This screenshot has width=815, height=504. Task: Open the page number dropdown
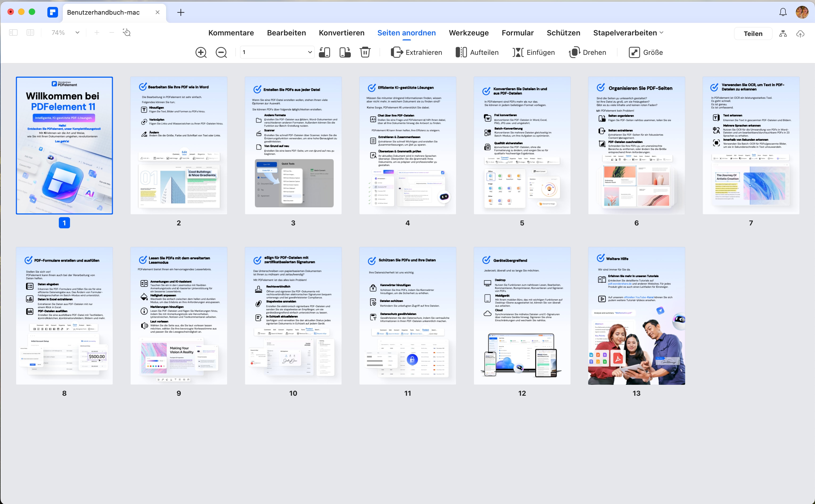(x=310, y=52)
